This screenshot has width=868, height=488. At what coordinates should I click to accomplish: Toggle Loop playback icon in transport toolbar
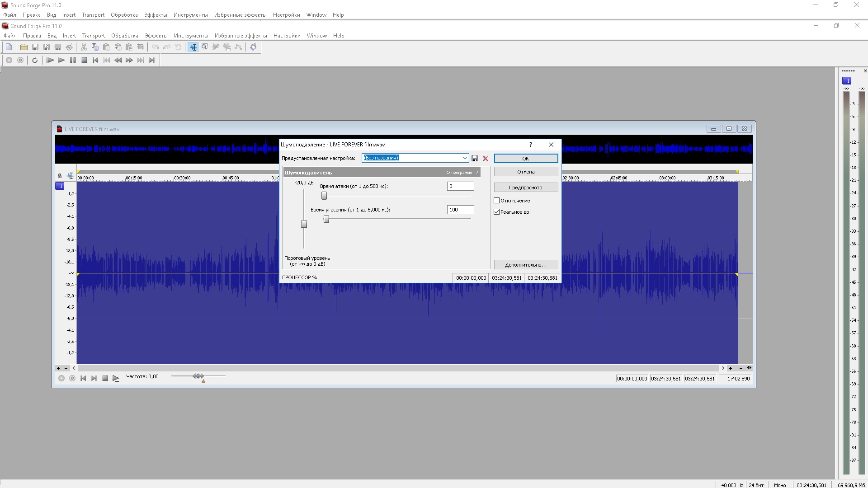pyautogui.click(x=35, y=60)
